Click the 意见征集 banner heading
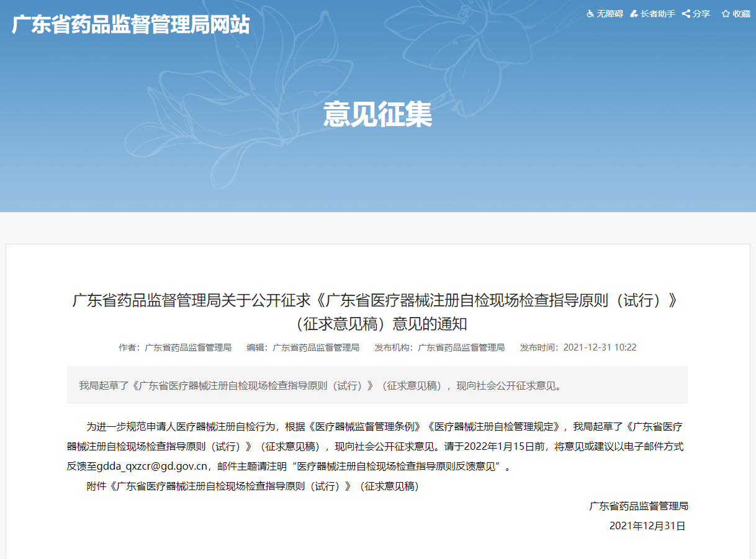756x559 pixels. pos(377,115)
